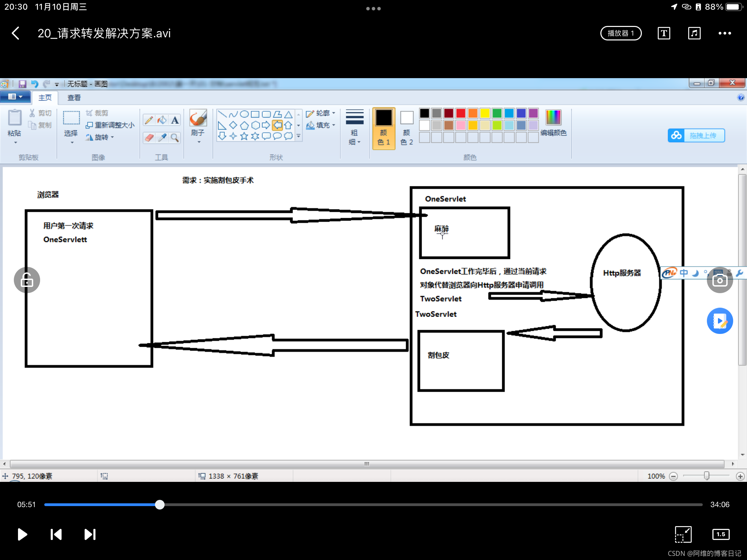747x560 pixels.
Task: Select the Text tool (A)
Action: (x=175, y=120)
